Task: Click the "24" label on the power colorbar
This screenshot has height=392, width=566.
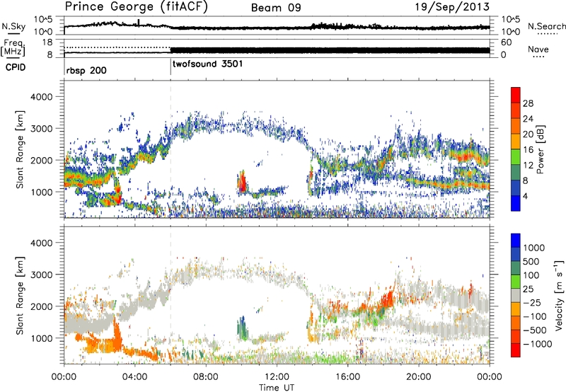Action: click(528, 119)
